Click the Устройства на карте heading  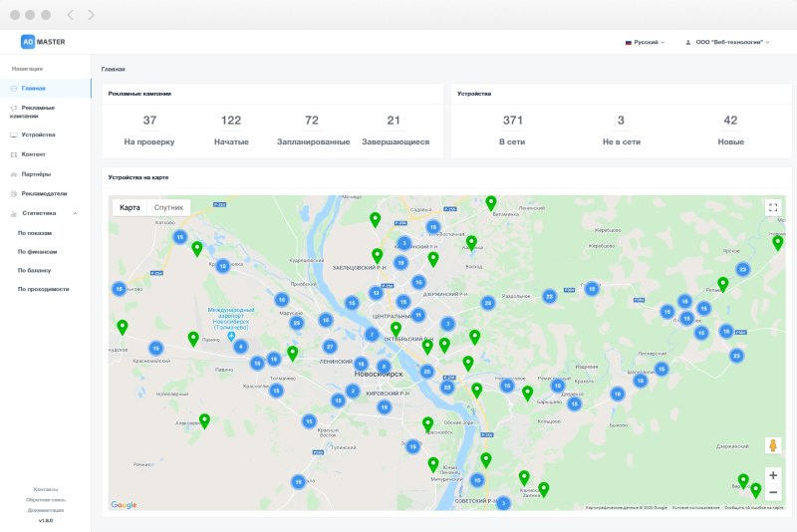(x=138, y=177)
